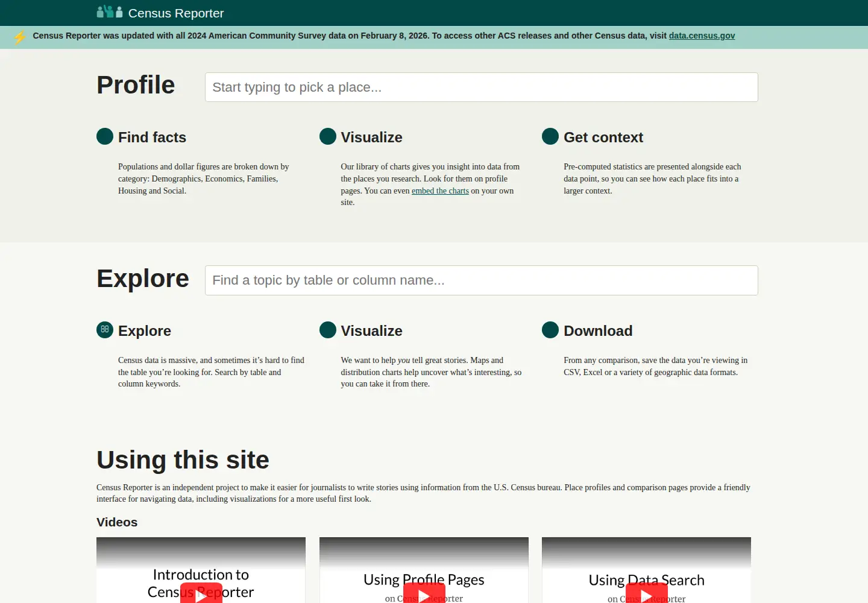Click the "Populations and dollar figures" paragraph
This screenshot has height=603, width=868.
coord(204,178)
